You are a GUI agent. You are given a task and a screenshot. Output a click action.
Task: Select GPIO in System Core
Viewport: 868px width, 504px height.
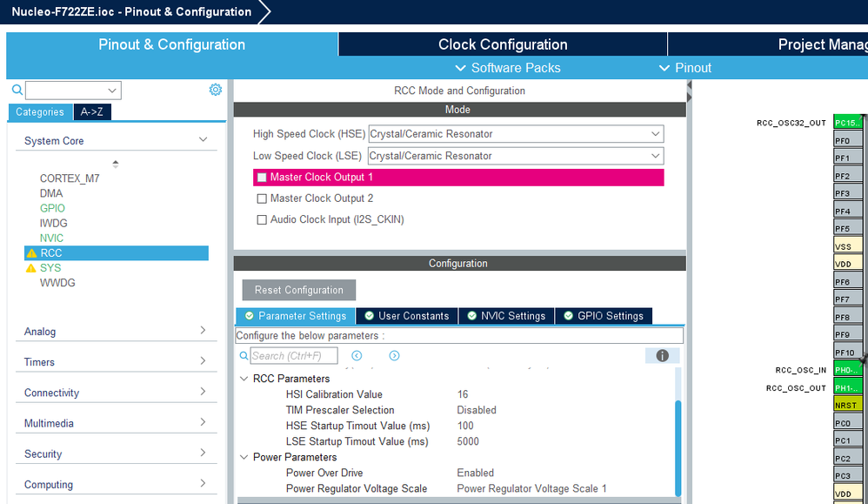click(x=52, y=208)
